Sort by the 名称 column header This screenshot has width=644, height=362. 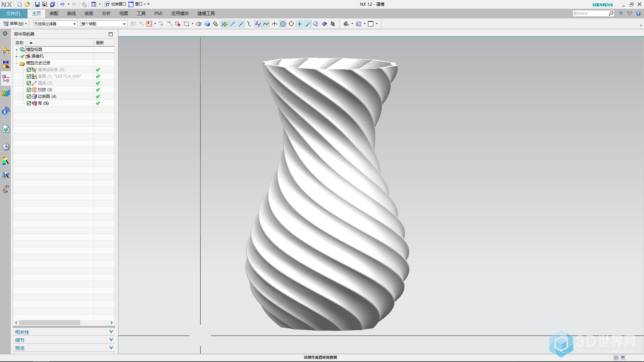point(53,43)
